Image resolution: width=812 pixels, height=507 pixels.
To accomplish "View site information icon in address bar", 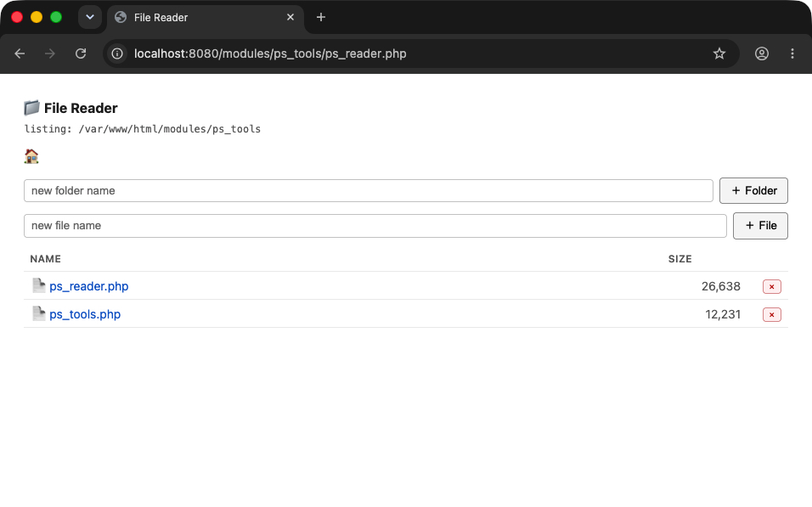I will [117, 54].
